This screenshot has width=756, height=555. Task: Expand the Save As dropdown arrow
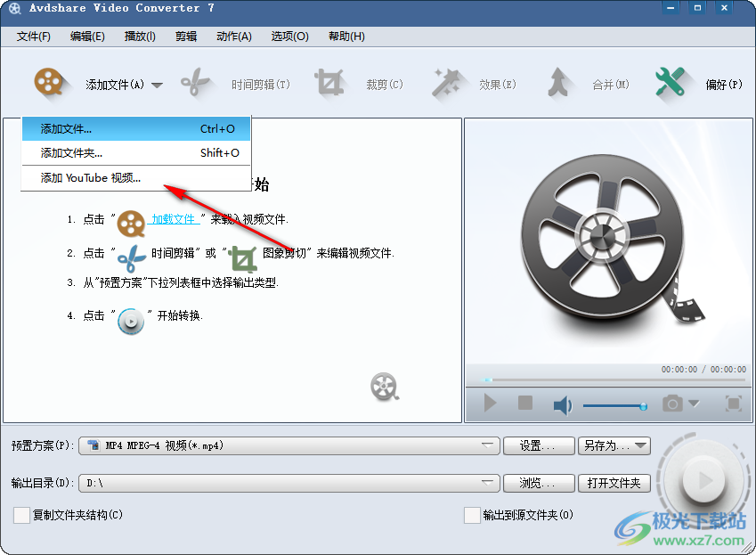[x=641, y=445]
